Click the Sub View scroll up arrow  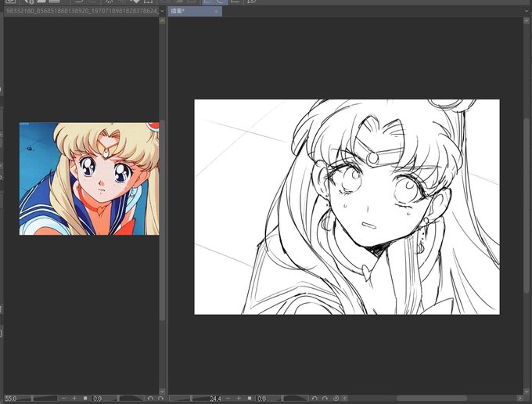162,20
